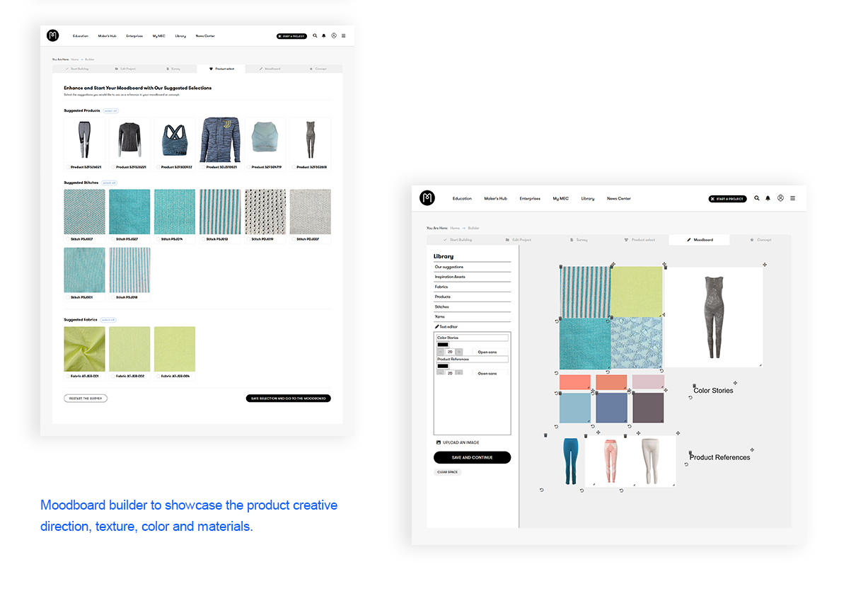Click Save Selection and Go to the Moodboard
Screen dimensions: 868x591
pyautogui.click(x=288, y=398)
